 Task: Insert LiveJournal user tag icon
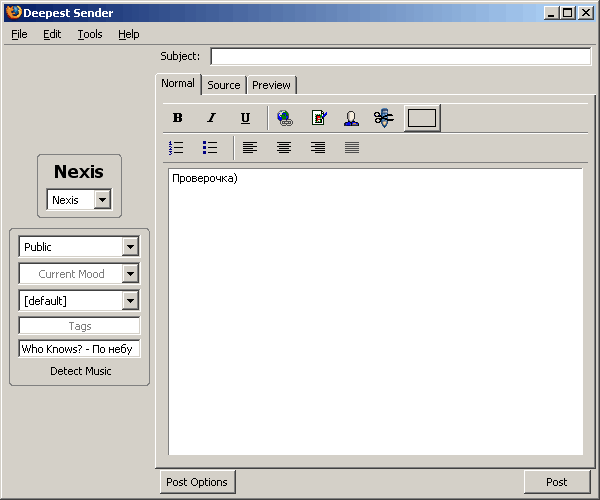tap(351, 118)
